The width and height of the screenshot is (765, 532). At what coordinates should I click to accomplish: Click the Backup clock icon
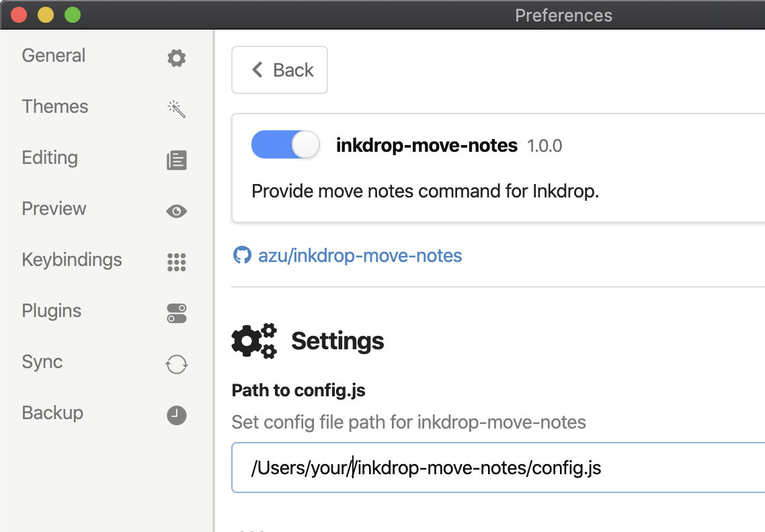tap(176, 416)
